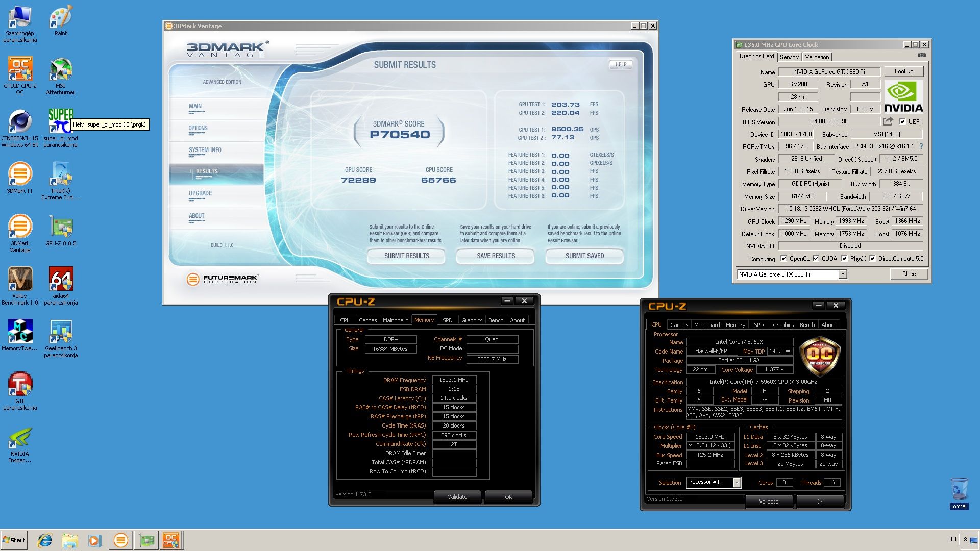Click GPU-Z camera screenshot icon
This screenshot has width=980, height=551.
(921, 55)
